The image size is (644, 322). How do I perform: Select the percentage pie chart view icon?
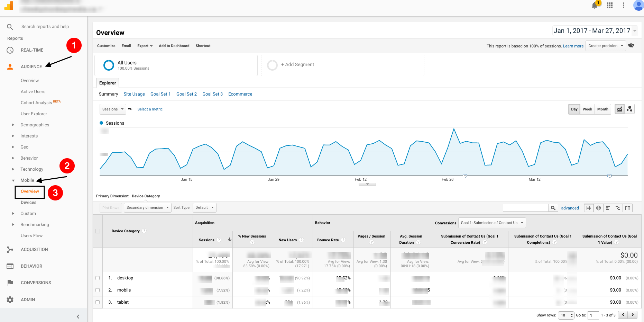coord(598,208)
